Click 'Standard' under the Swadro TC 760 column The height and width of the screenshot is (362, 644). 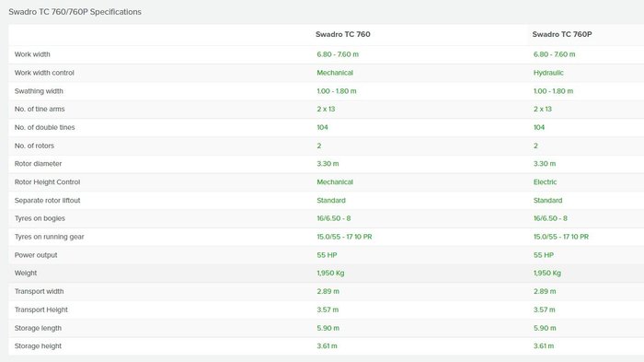[x=331, y=200]
